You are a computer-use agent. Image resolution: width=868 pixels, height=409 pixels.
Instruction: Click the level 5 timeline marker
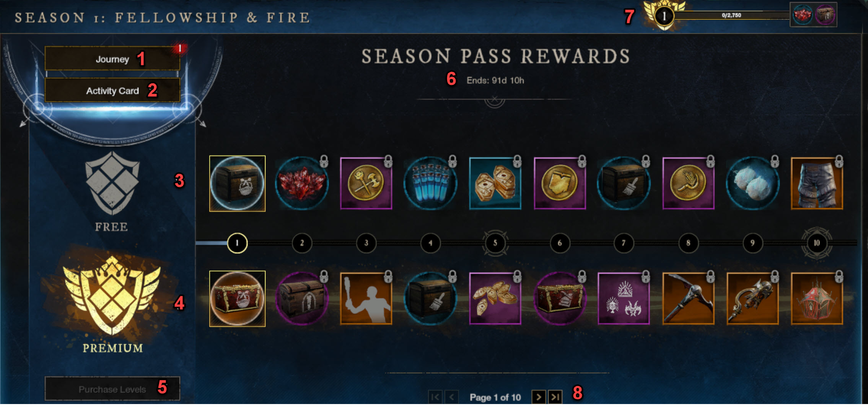[495, 243]
